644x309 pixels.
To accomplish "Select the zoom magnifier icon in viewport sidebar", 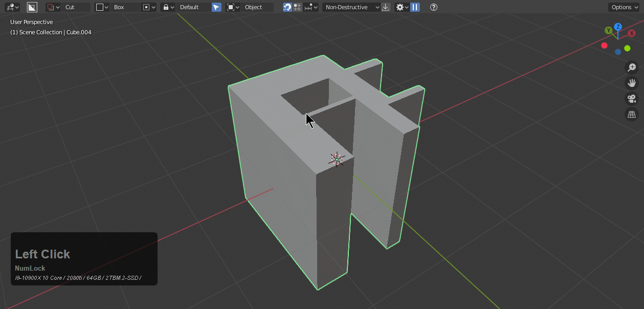I will (632, 67).
